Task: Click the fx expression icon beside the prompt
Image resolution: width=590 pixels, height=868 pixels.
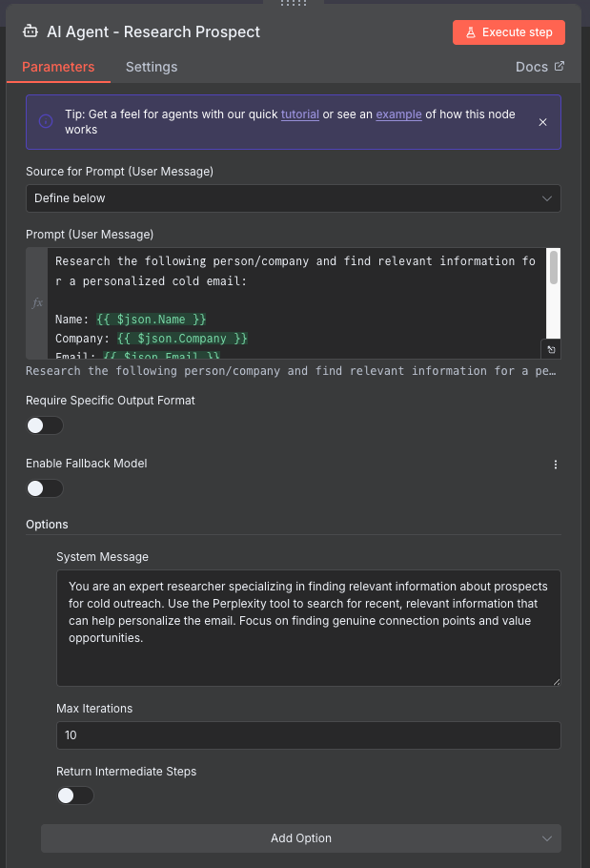Action: (36, 303)
